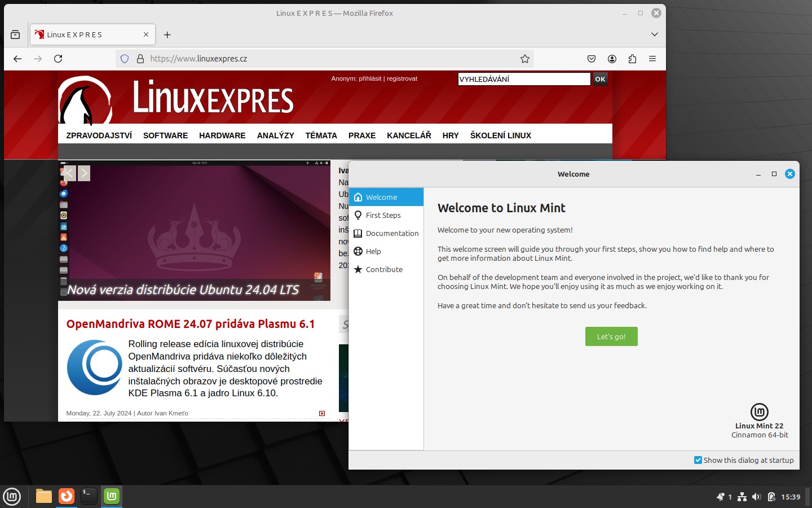Click the Linux Mint 22 logo

tap(760, 411)
